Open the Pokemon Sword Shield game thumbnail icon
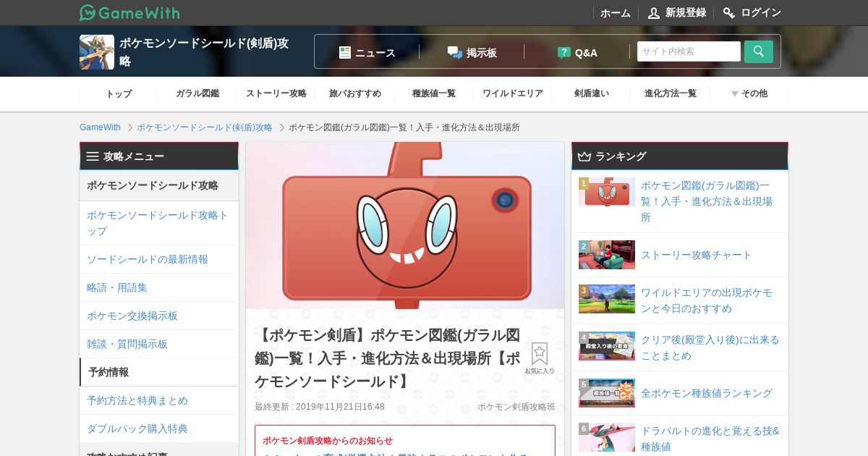Screen dimensions: 868x456 point(97,52)
